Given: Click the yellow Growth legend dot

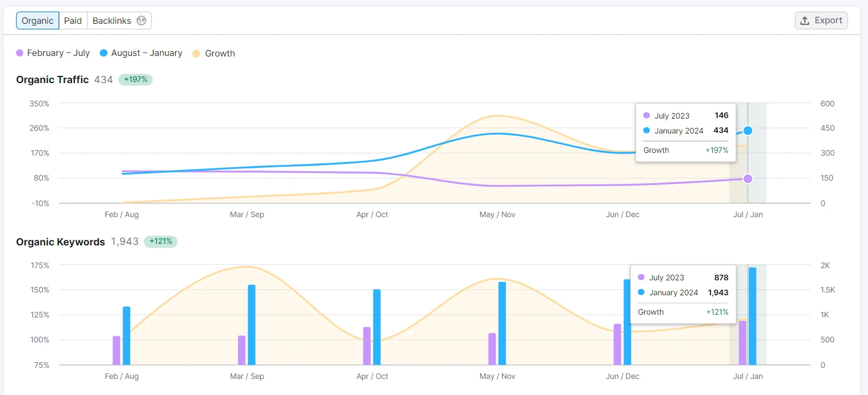Looking at the screenshot, I should [x=196, y=53].
